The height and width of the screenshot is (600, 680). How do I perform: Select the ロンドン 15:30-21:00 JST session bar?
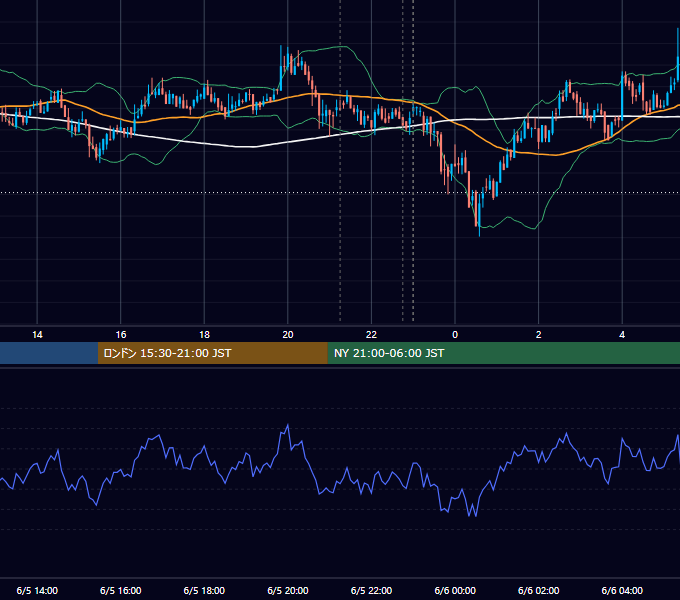tap(212, 353)
